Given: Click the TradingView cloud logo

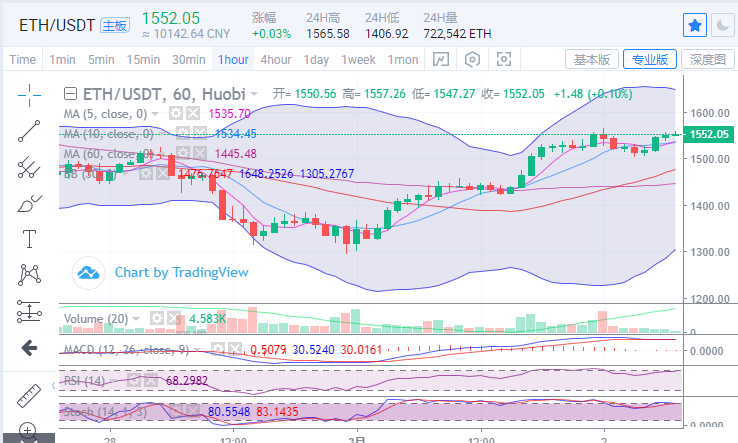Looking at the screenshot, I should click(88, 273).
